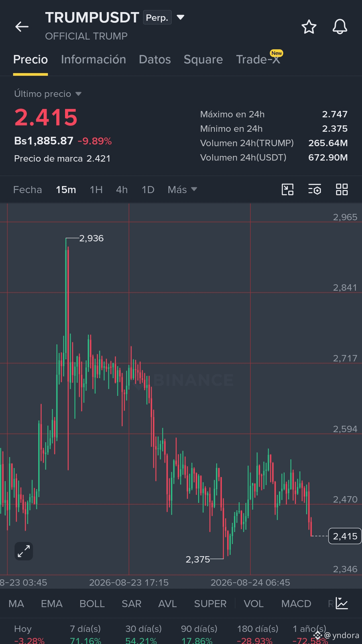Toggle the VOL indicator

254,604
